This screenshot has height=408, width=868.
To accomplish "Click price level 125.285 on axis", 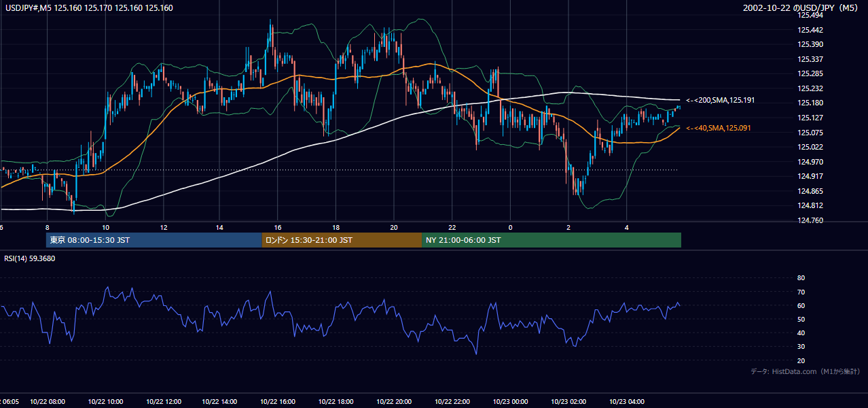I will pos(810,73).
